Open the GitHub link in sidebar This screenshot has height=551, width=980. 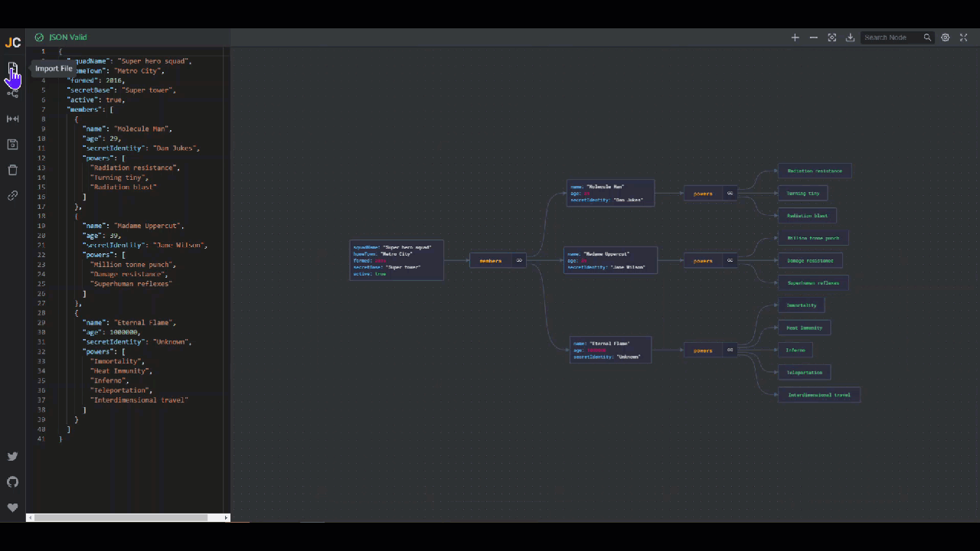12,482
